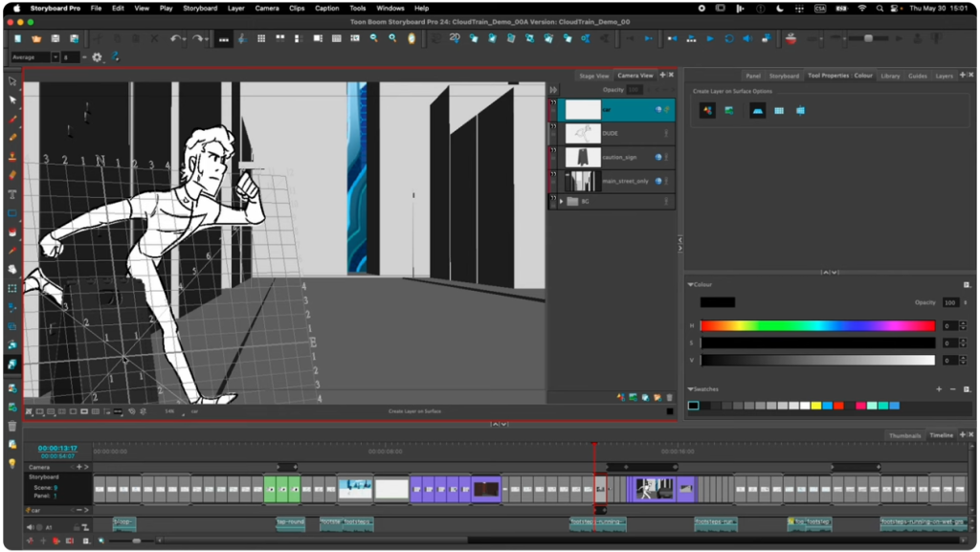
Task: Click the lightbulb Light Table icon
Action: tap(12, 463)
